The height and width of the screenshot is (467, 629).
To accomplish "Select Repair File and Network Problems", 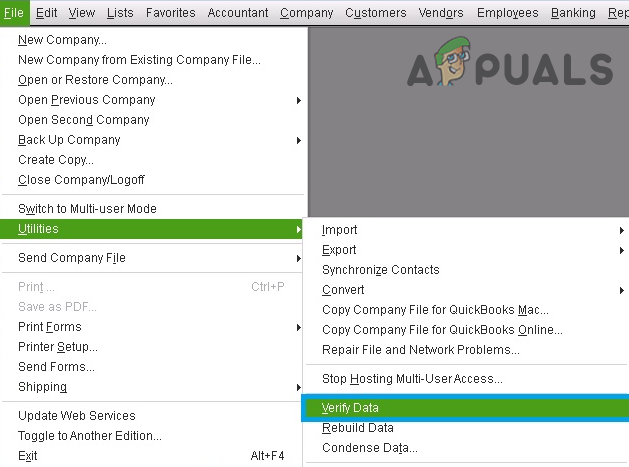I will [420, 350].
